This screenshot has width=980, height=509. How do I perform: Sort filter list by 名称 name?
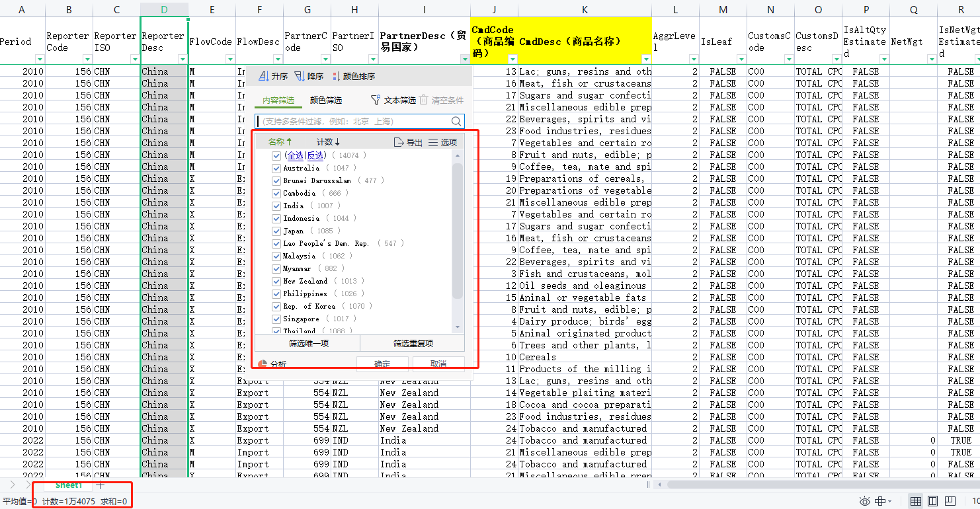[280, 142]
